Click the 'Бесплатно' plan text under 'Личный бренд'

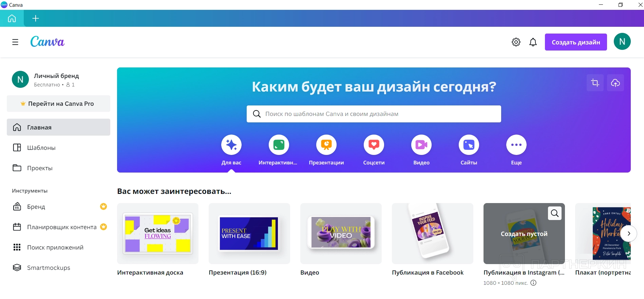pos(47,85)
